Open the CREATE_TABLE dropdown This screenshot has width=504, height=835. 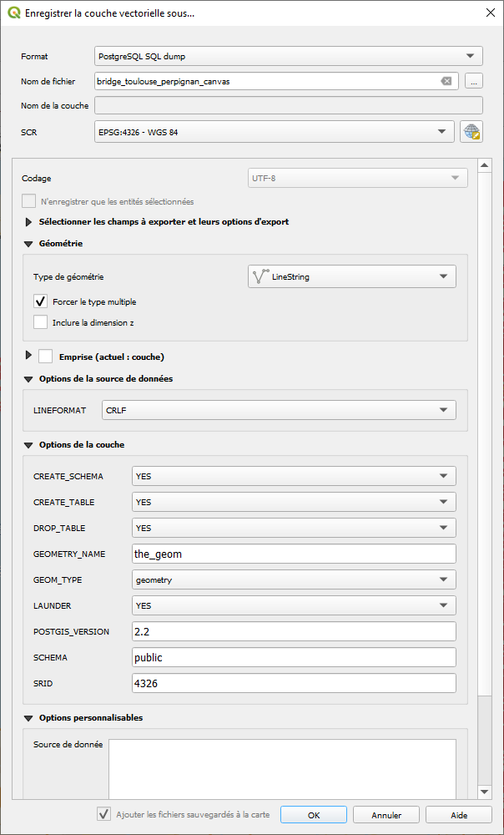[294, 502]
